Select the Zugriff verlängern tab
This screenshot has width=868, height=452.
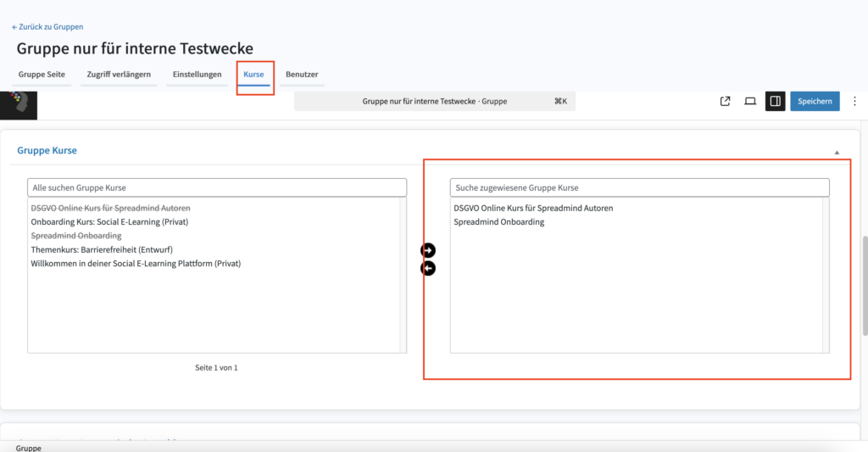119,75
